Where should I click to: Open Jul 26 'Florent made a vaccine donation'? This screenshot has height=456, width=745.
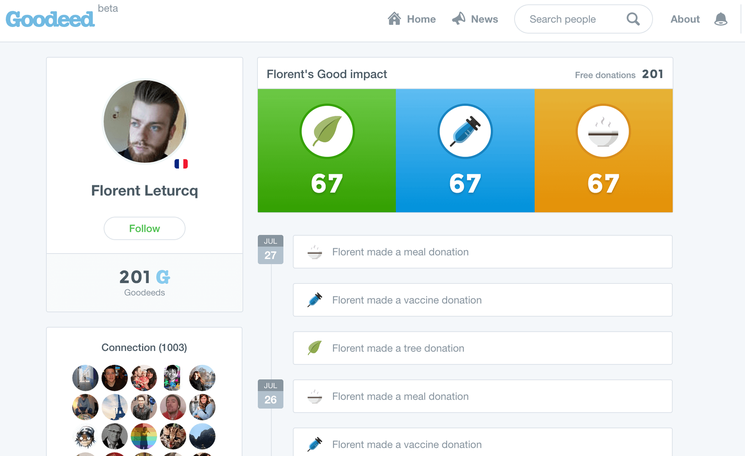tap(483, 442)
